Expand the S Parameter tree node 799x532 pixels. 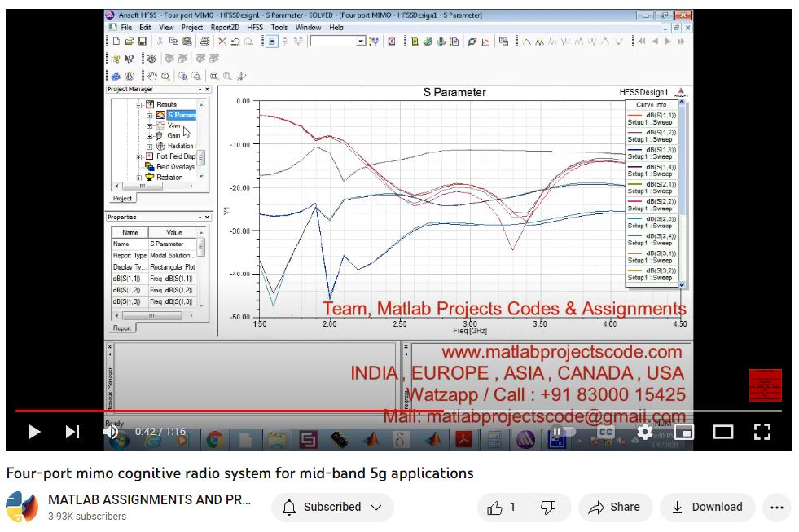coord(150,115)
